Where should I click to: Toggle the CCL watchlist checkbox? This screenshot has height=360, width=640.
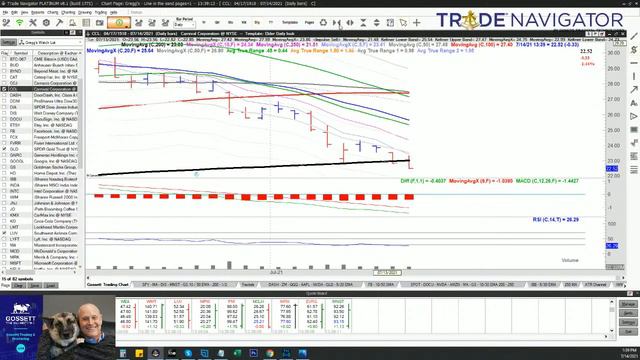pyautogui.click(x=4, y=89)
